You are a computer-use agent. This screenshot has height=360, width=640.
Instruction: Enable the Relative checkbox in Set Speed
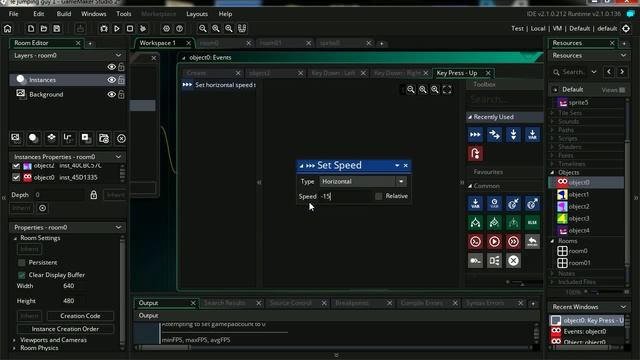[379, 196]
